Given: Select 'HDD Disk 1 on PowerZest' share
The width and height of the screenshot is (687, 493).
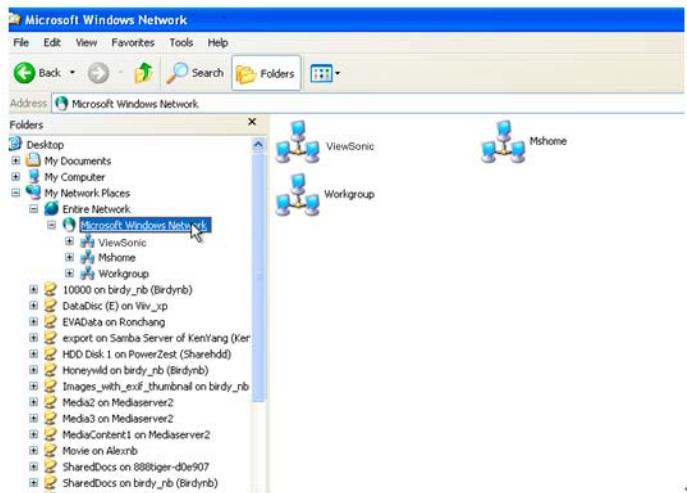Looking at the screenshot, I should click(x=147, y=354).
